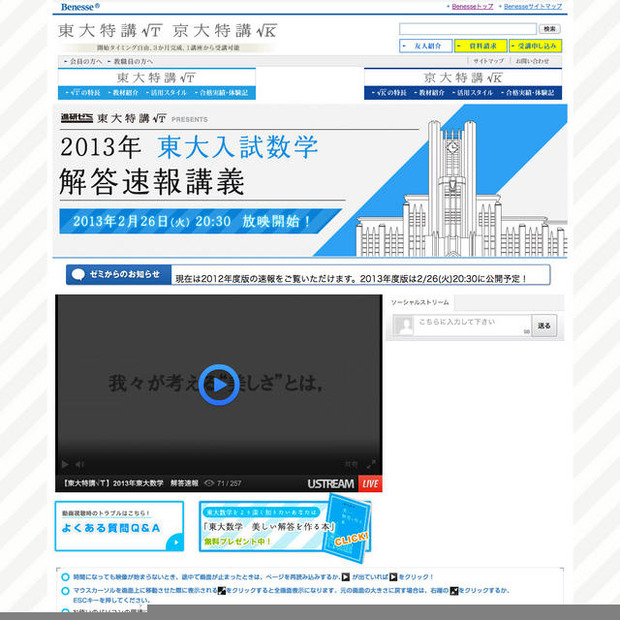Click the small play icon in the player controls
Viewport: 620px width, 620px height.
pos(65,464)
